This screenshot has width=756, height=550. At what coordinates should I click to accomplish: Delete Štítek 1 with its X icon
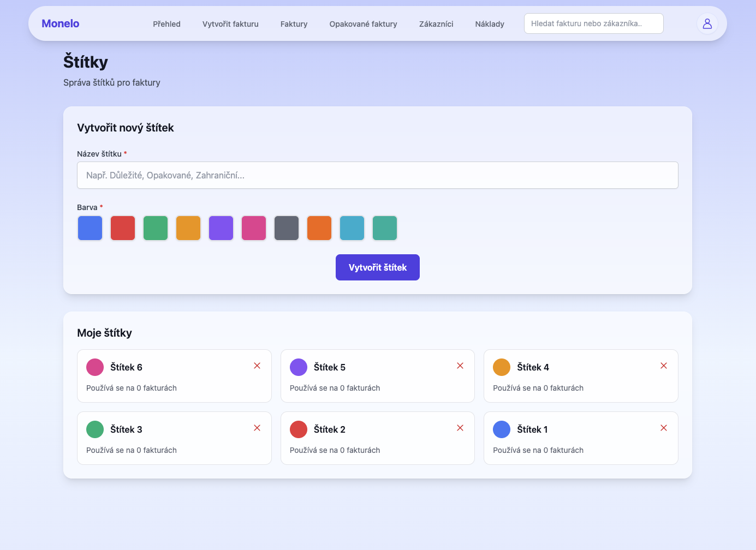664,428
